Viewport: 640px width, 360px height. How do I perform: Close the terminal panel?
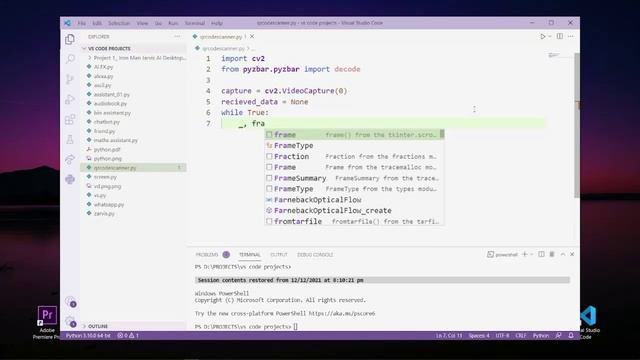point(572,254)
